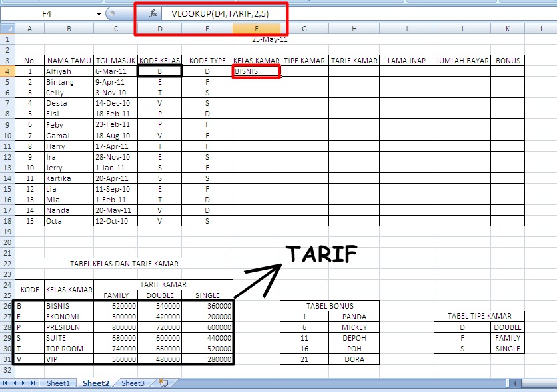Viewport: 557px width, 392px height.
Task: Select highlighted column F header
Action: click(257, 29)
